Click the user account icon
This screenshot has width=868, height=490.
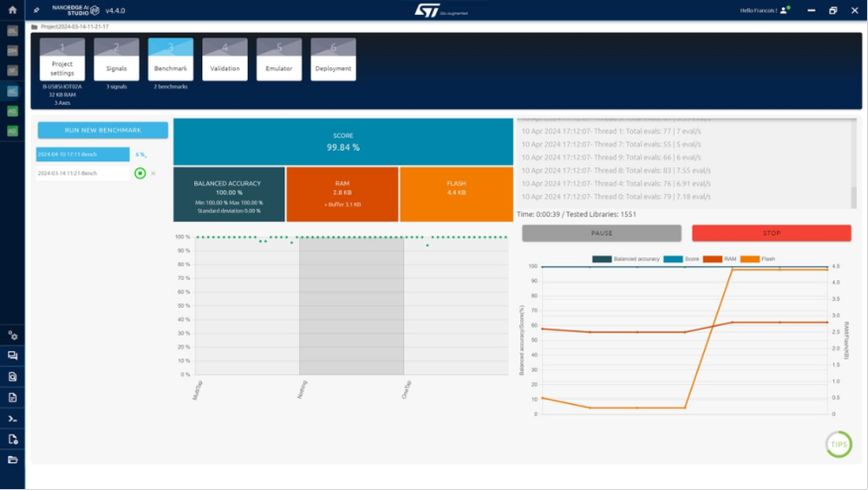pos(785,10)
